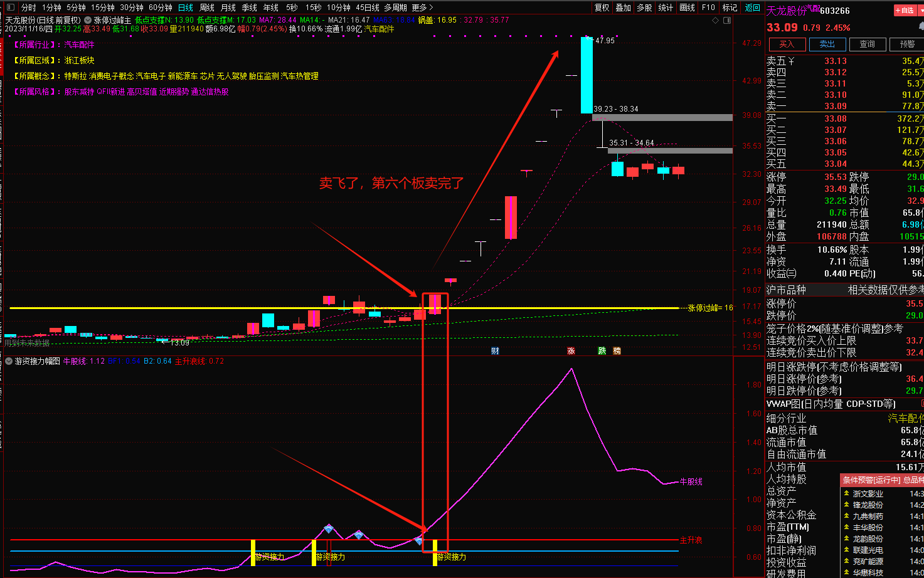This screenshot has height=578, width=924.
Task: Click the 卖出 sell button
Action: tap(827, 45)
